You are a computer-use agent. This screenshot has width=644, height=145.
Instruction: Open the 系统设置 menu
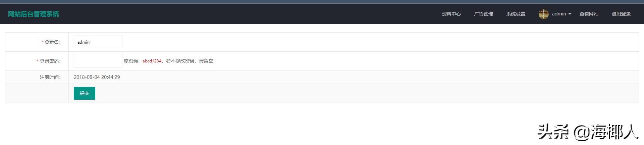(x=516, y=14)
